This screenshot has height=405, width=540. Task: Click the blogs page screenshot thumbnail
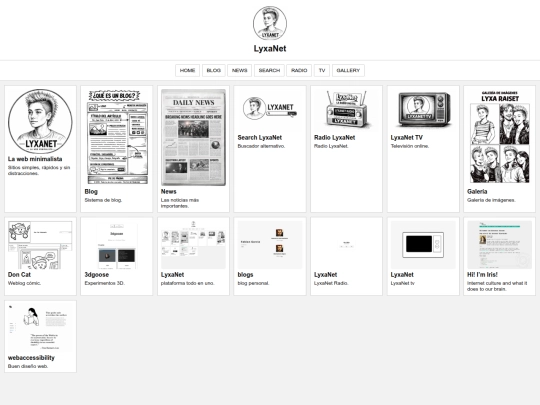[x=270, y=245]
